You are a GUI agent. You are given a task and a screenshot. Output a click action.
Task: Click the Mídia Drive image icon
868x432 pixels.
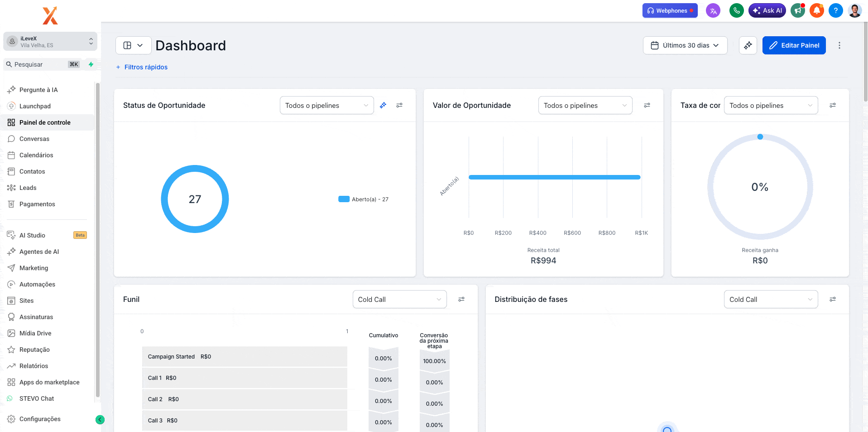11,333
